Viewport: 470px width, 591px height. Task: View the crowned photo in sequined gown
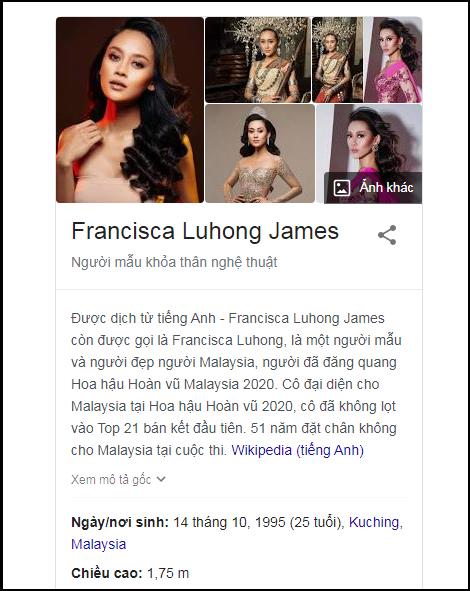(x=260, y=153)
